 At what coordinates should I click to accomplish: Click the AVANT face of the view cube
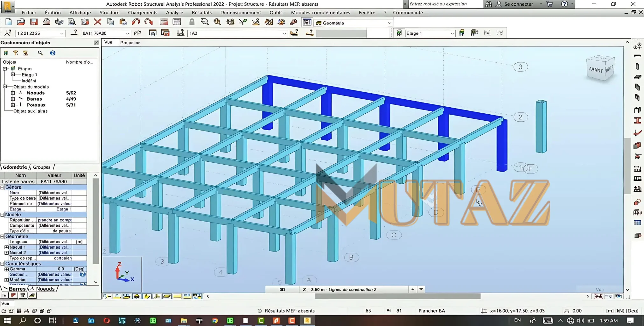tap(596, 69)
